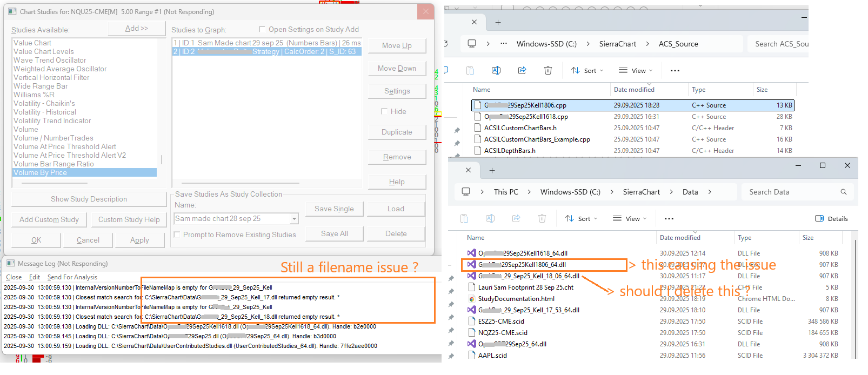
Task: Toggle Details pane in Data window
Action: (x=831, y=218)
